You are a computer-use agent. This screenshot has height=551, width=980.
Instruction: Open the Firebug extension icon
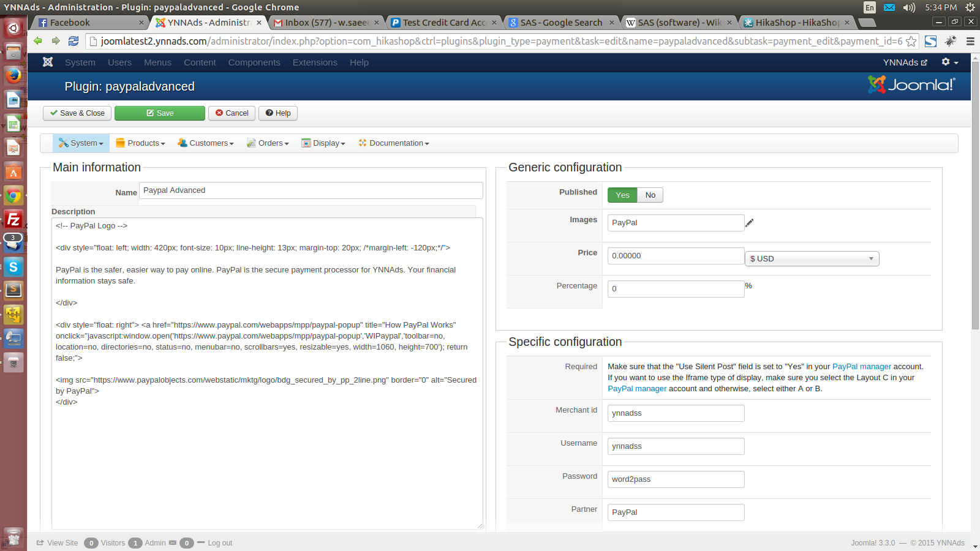951,41
